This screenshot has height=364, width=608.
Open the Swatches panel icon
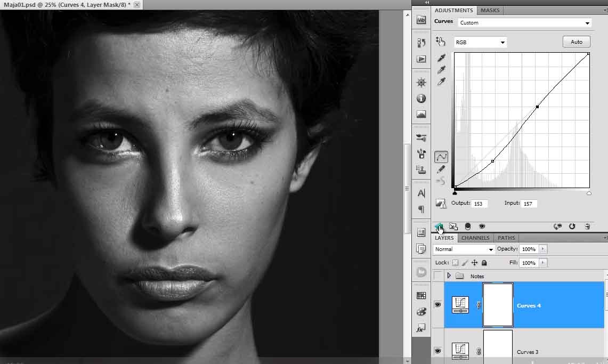[421, 296]
